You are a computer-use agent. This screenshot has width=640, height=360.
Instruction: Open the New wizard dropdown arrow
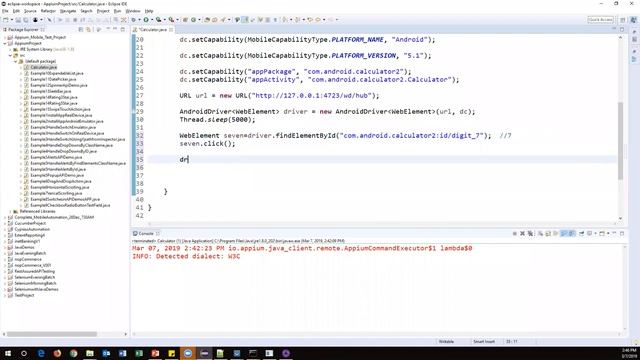pyautogui.click(x=11, y=20)
